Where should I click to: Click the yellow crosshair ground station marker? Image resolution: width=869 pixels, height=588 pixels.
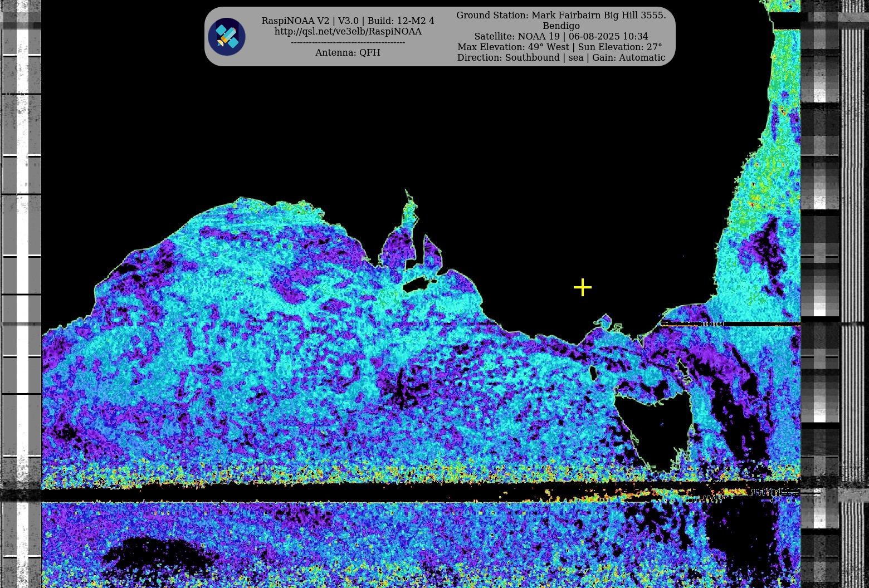pos(582,287)
